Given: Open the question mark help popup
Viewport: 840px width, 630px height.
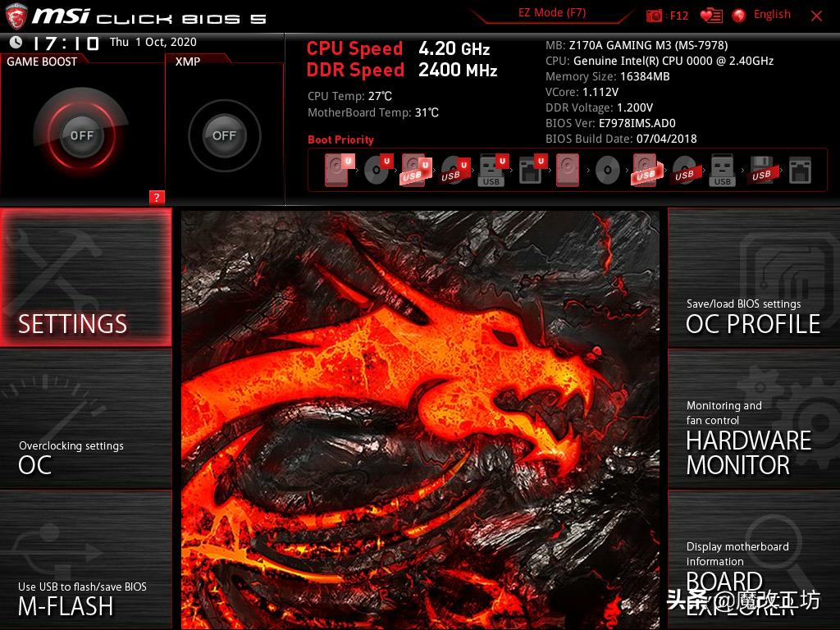Looking at the screenshot, I should click(157, 198).
